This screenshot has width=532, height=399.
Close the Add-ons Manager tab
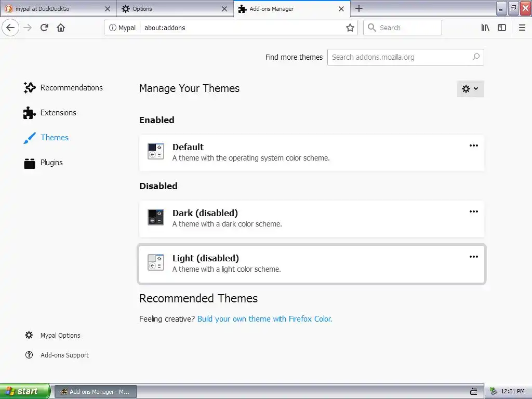tap(341, 9)
